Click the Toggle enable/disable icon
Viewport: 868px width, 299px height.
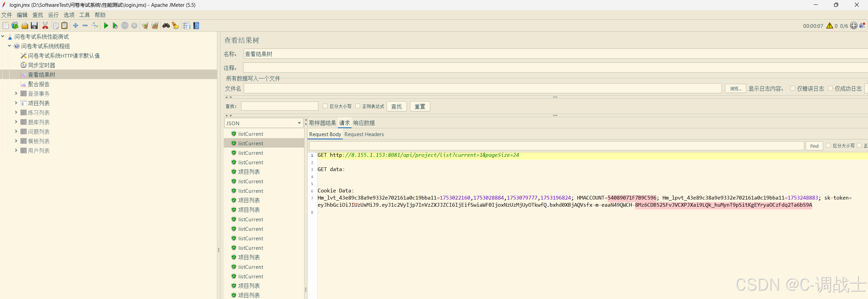tap(95, 26)
